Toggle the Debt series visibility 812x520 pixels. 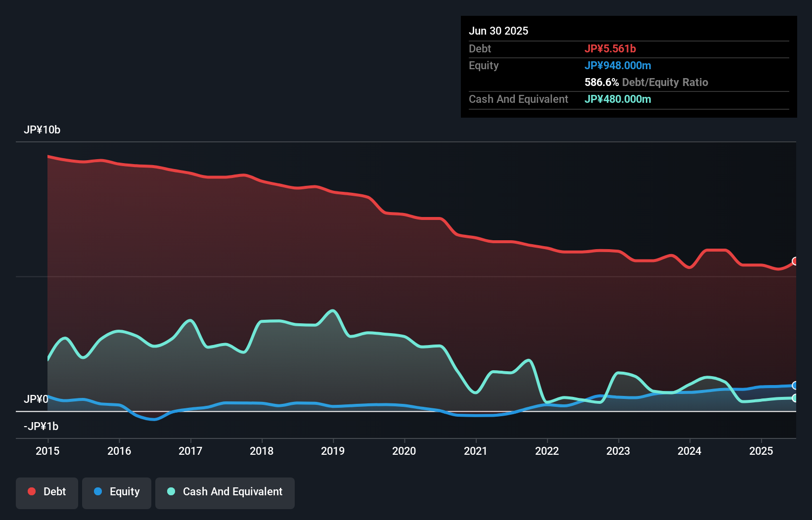point(47,491)
